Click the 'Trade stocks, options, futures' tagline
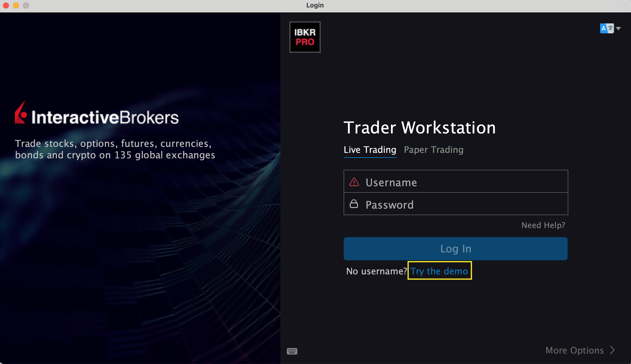Viewport: 631px width, 364px height. pyautogui.click(x=115, y=149)
